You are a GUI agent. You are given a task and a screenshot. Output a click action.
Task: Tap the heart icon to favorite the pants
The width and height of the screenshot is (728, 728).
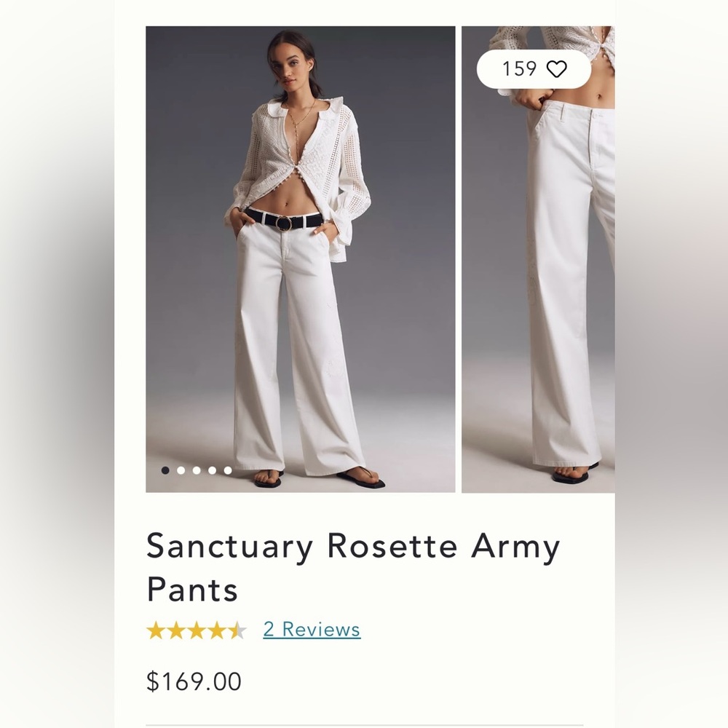click(558, 68)
